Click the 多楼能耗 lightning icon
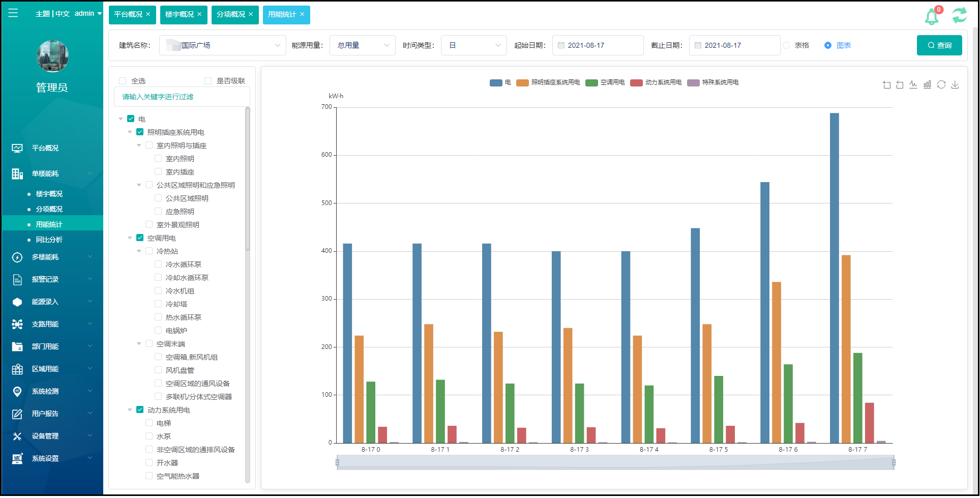The width and height of the screenshot is (980, 498). click(x=17, y=257)
